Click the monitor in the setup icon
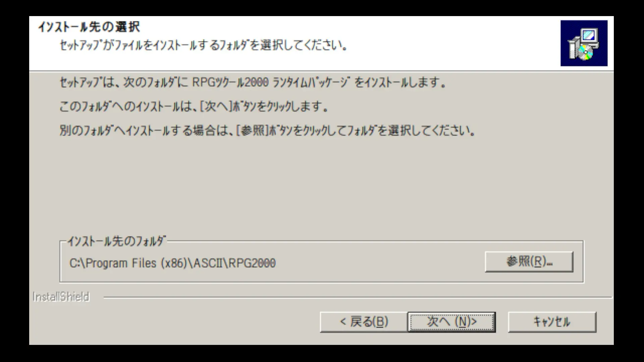 589,35
